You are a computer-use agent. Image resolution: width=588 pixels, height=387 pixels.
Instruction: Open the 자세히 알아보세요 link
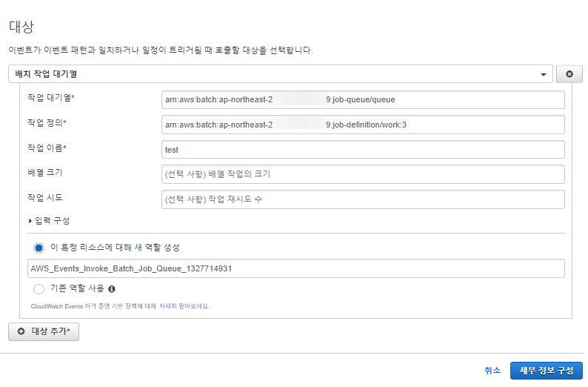click(186, 305)
